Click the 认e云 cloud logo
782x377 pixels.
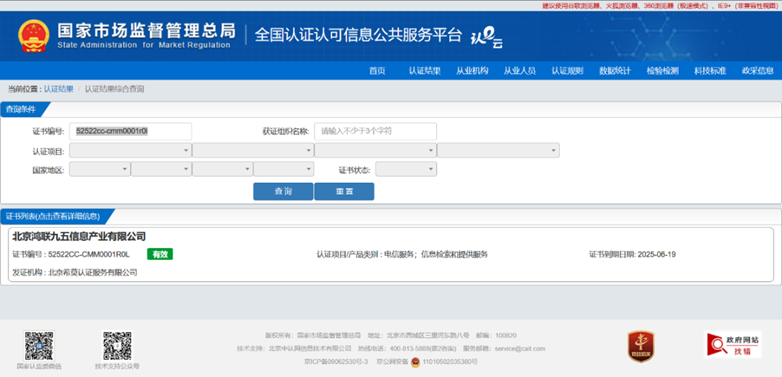click(487, 38)
